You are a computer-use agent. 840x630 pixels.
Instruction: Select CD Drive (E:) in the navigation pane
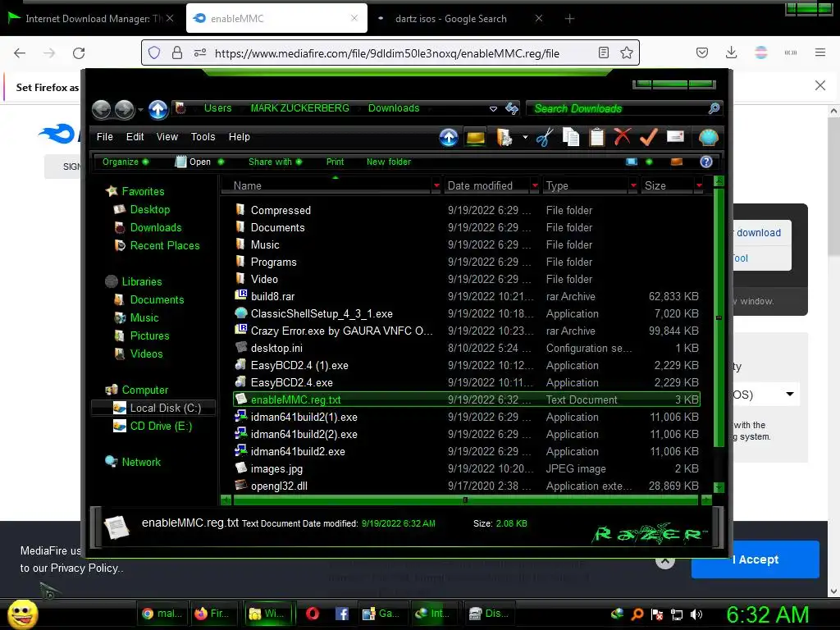coord(153,427)
